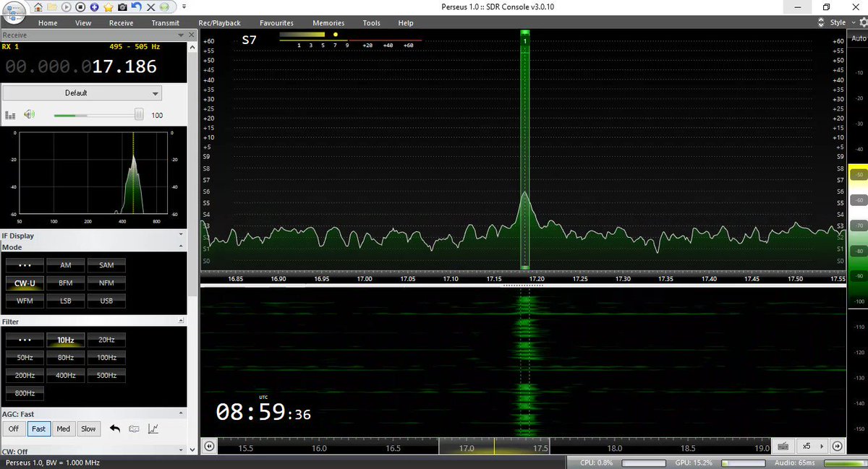Set AGC to Slow

pos(88,429)
